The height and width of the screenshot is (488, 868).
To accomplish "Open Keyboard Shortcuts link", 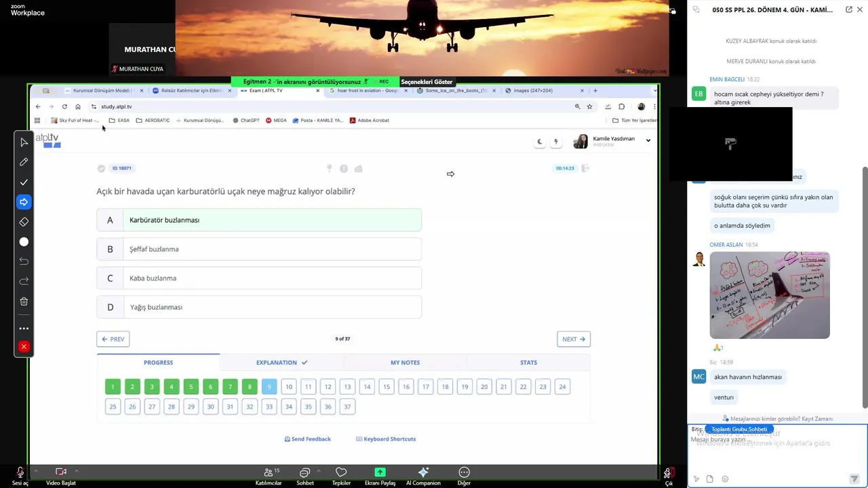I will pyautogui.click(x=386, y=439).
